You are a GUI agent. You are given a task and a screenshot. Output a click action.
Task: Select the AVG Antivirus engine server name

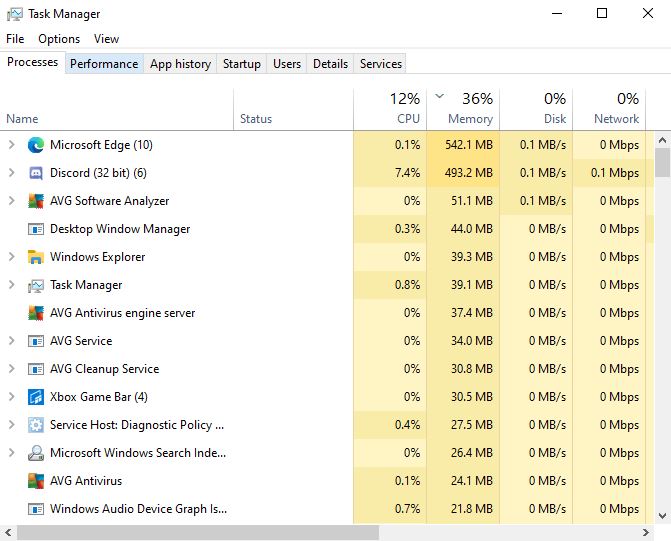[122, 313]
